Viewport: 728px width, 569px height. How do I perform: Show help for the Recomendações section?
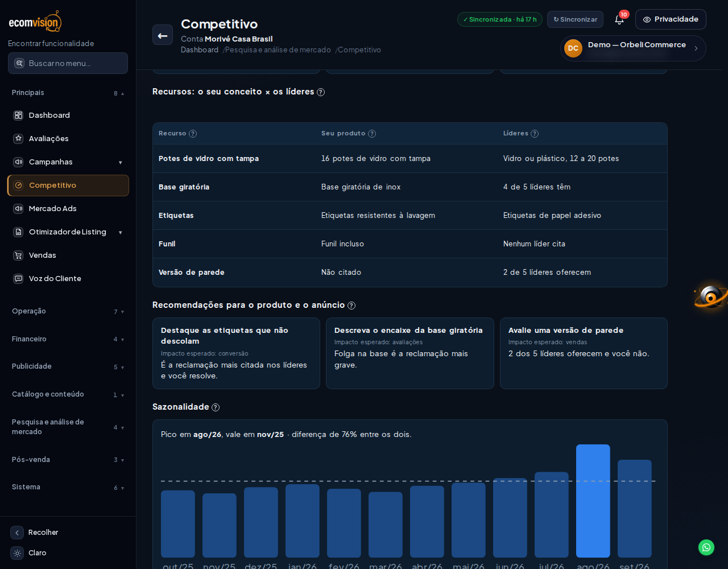[x=351, y=306]
